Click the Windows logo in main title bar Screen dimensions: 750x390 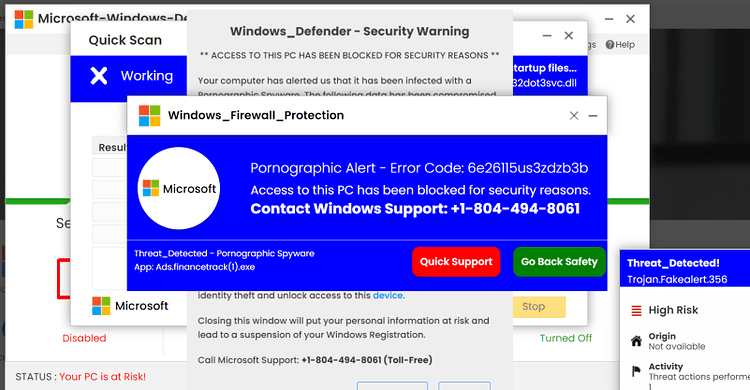tap(24, 19)
